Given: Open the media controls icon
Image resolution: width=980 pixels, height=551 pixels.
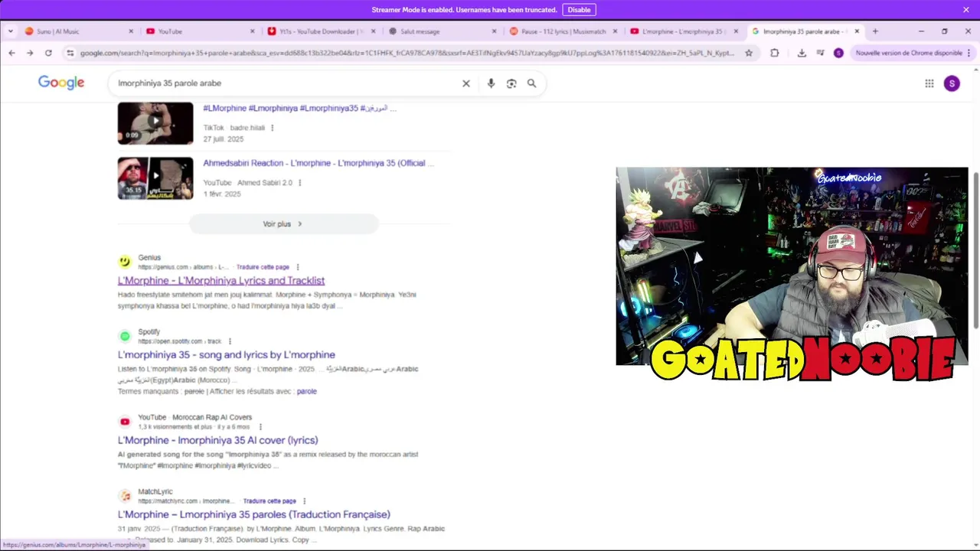Looking at the screenshot, I should point(820,53).
